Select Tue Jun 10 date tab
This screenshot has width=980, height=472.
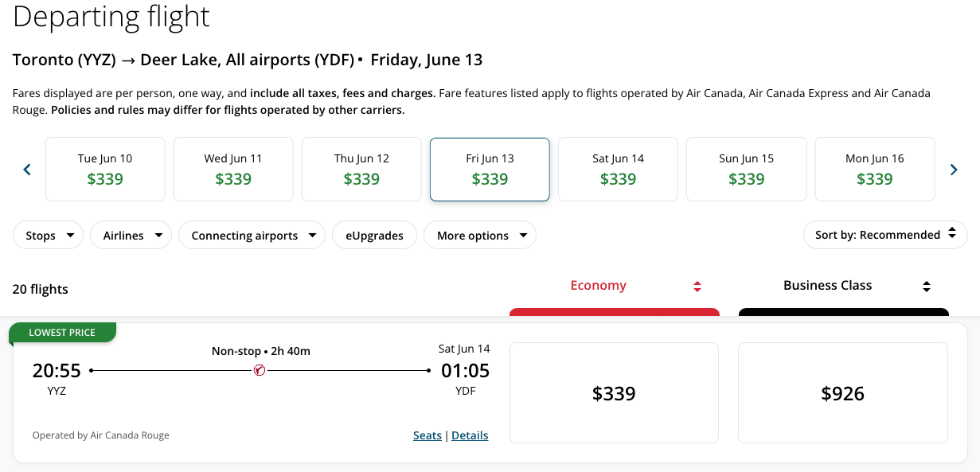105,170
